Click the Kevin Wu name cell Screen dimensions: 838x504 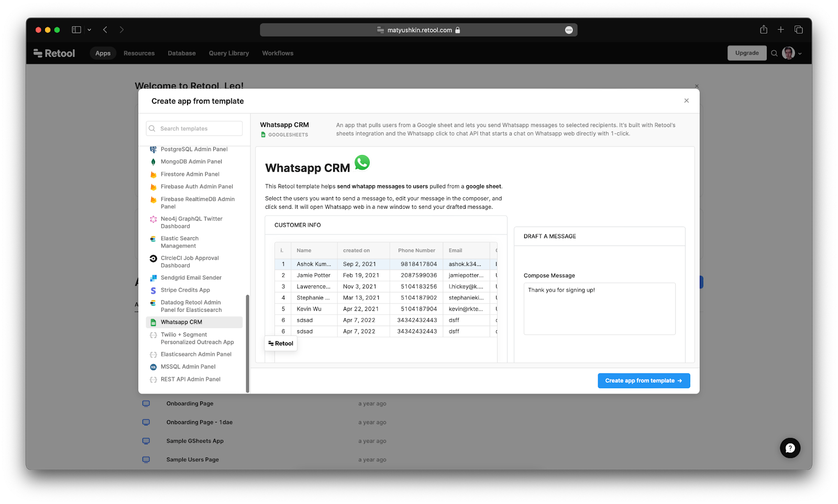click(x=314, y=309)
